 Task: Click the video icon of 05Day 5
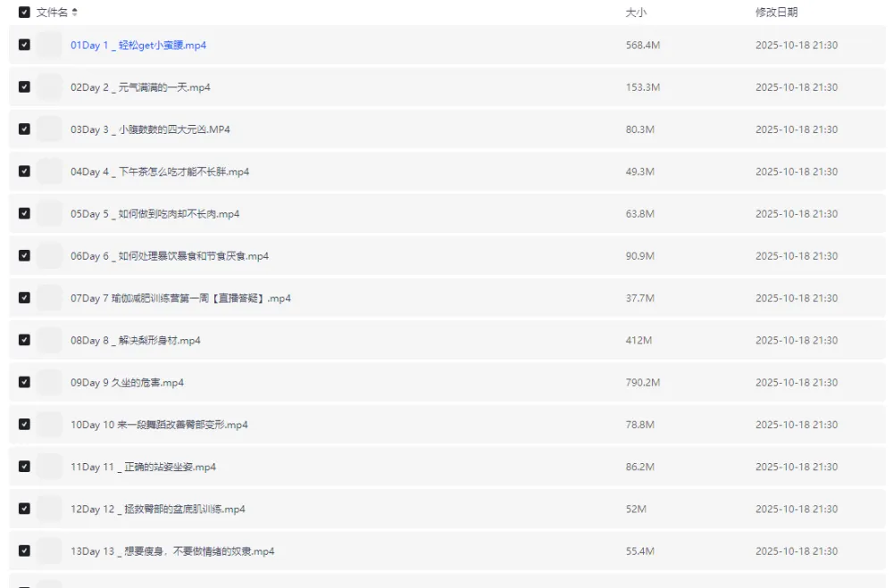(50, 214)
